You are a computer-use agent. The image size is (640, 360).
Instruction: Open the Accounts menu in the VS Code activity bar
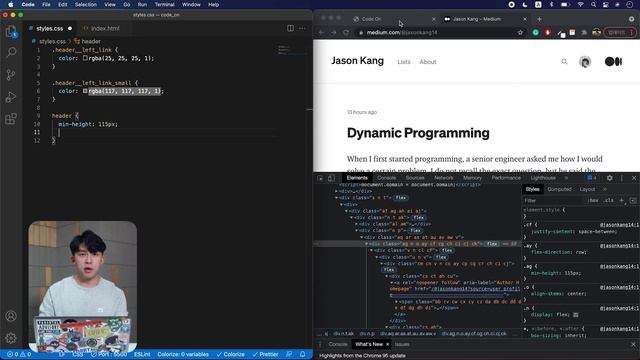11,316
